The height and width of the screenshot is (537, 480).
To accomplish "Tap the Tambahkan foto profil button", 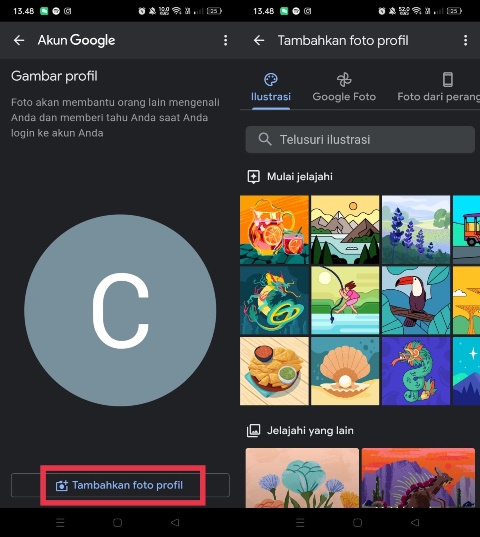I will point(120,485).
